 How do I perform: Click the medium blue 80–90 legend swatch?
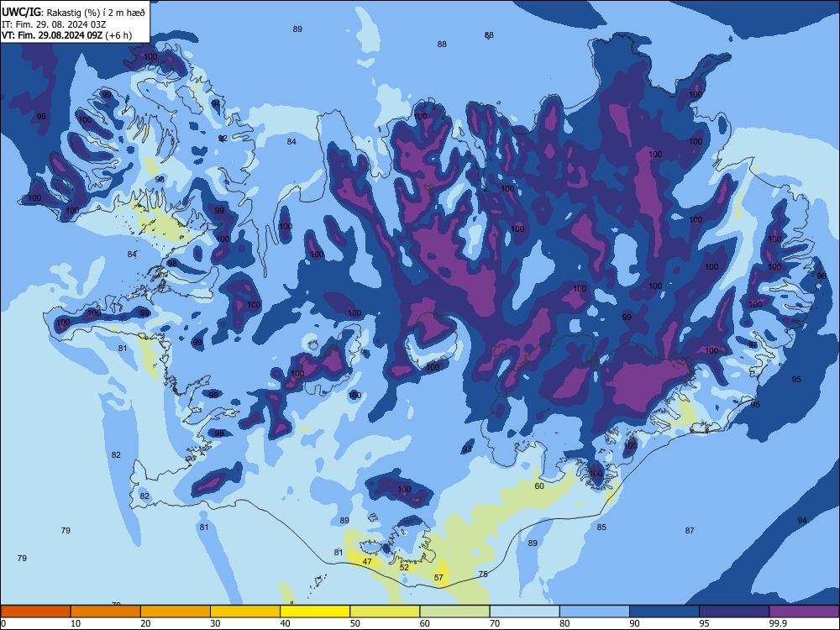click(595, 612)
